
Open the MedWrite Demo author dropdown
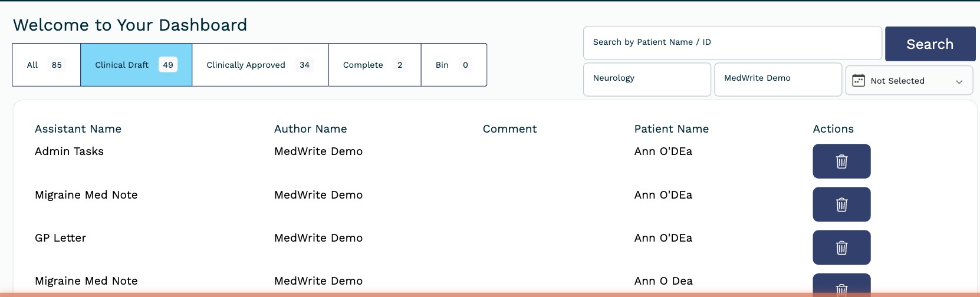tap(778, 79)
